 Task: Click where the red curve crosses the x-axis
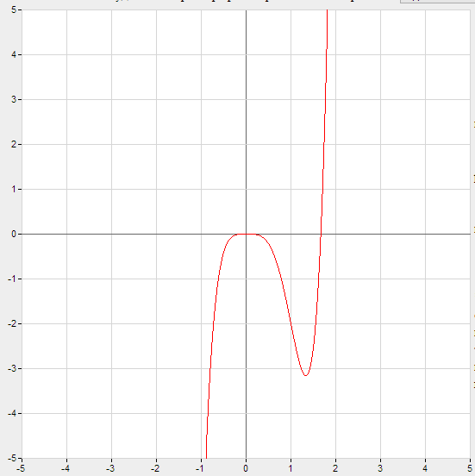pyautogui.click(x=321, y=234)
